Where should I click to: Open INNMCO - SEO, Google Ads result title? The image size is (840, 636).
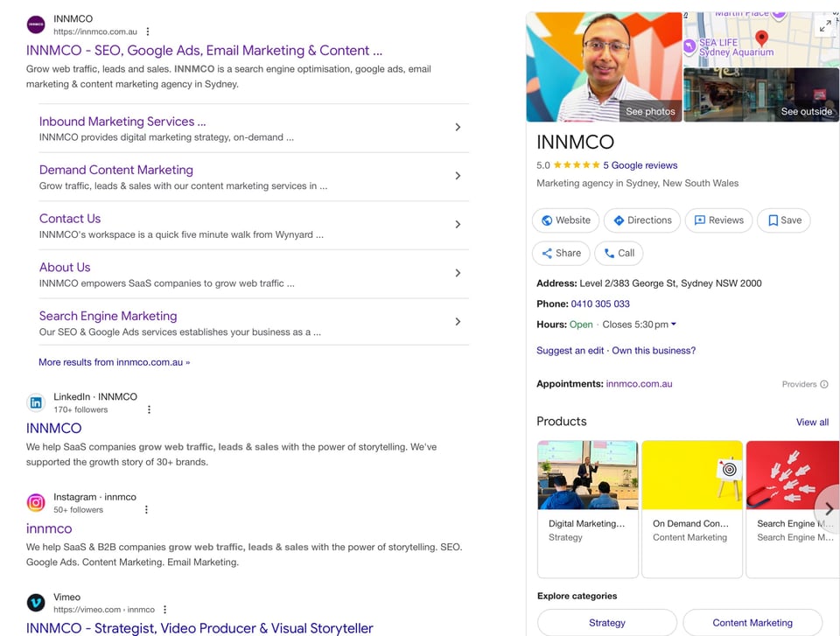pyautogui.click(x=204, y=51)
